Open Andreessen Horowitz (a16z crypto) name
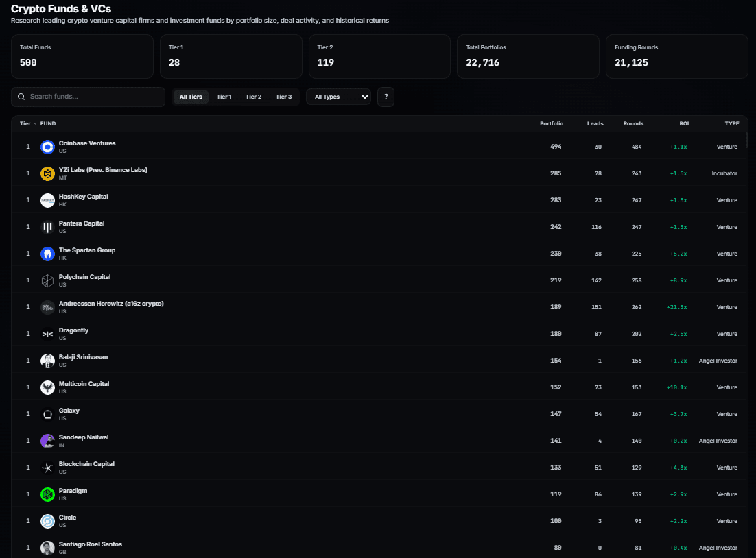The height and width of the screenshot is (558, 756). pos(111,304)
